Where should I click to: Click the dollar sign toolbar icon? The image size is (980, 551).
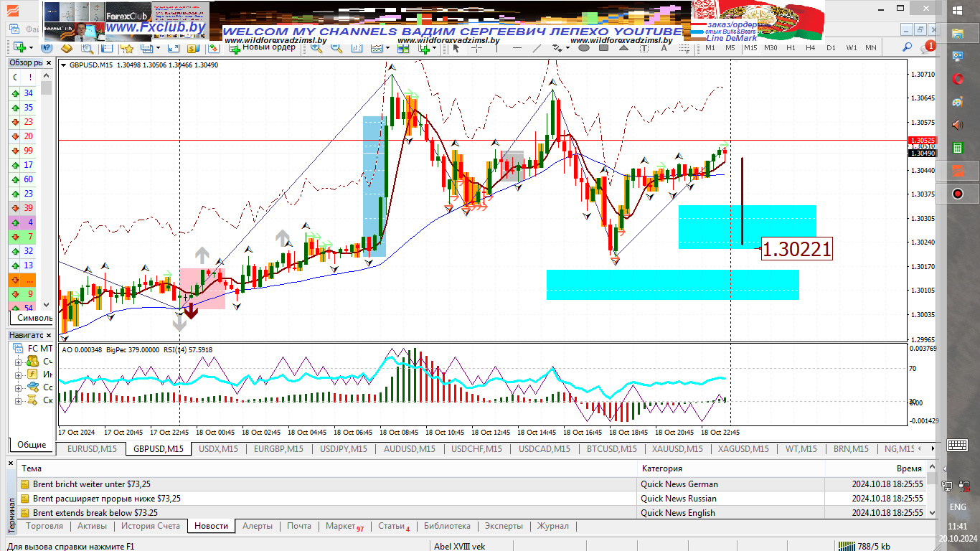point(192,47)
